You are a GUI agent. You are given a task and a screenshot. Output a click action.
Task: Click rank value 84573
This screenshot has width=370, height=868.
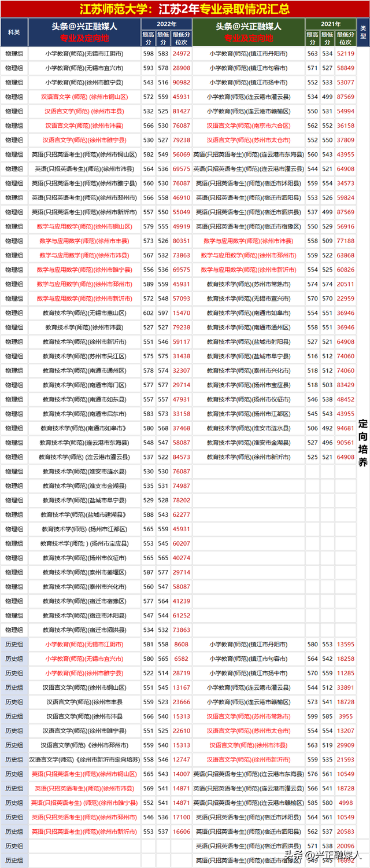point(182,457)
